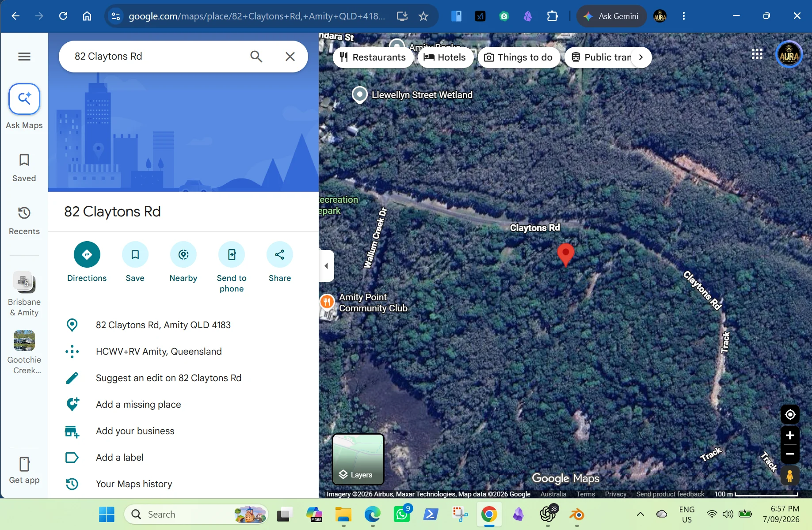Image resolution: width=812 pixels, height=530 pixels.
Task: Click taskbar Search box
Action: pyautogui.click(x=196, y=515)
